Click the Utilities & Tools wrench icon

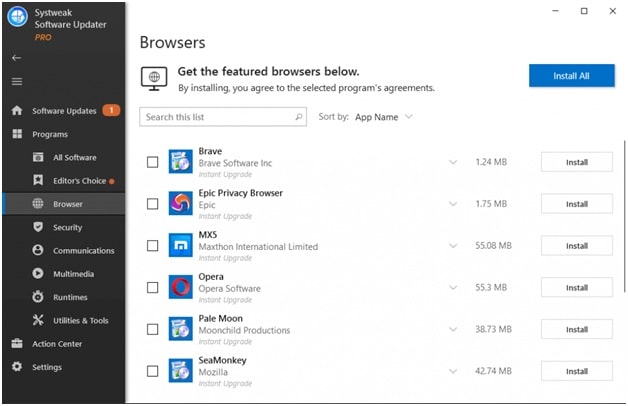[x=38, y=320]
